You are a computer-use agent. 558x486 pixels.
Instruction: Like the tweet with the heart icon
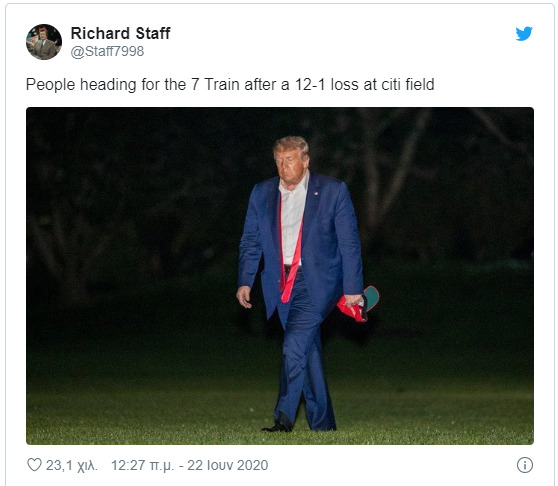coord(35,465)
